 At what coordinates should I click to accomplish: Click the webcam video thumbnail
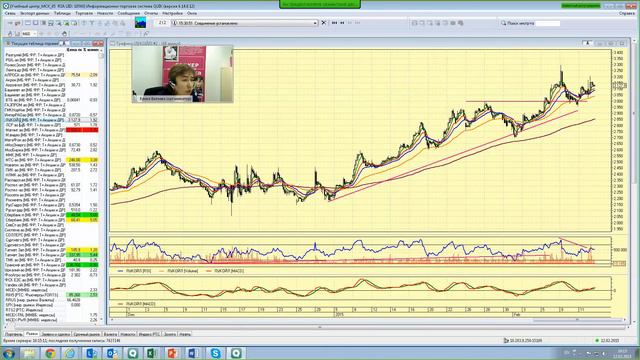pyautogui.click(x=182, y=73)
